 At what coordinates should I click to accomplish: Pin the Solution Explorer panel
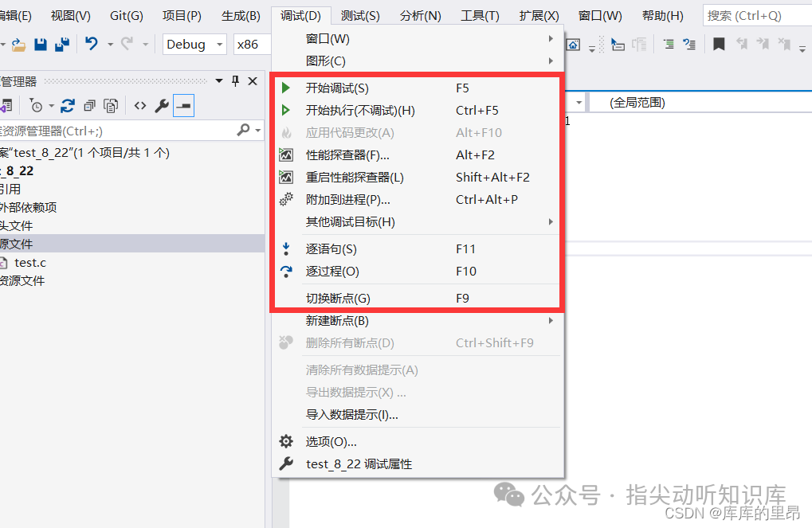tap(235, 80)
